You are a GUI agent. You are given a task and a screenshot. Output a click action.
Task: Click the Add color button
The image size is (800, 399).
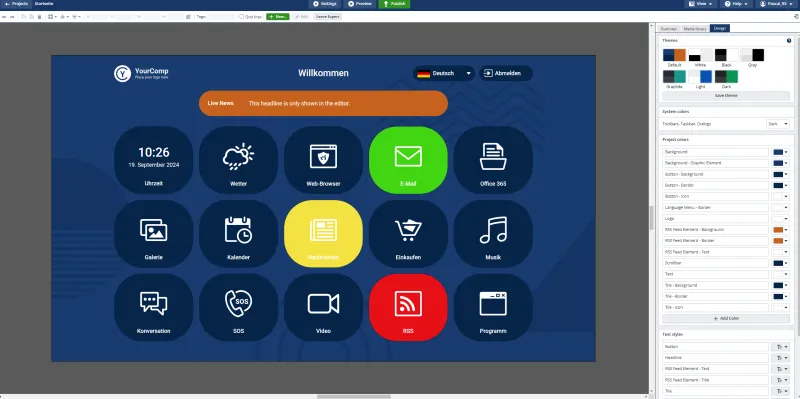click(726, 318)
